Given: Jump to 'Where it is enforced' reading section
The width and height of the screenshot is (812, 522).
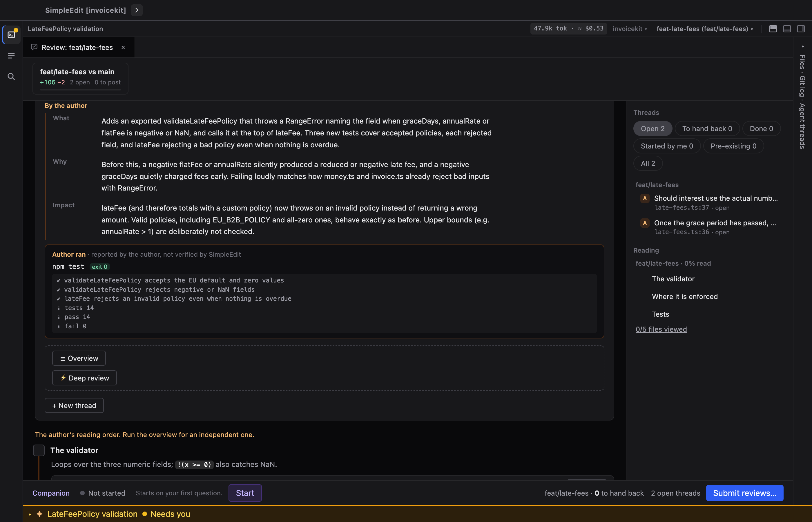Looking at the screenshot, I should (685, 297).
